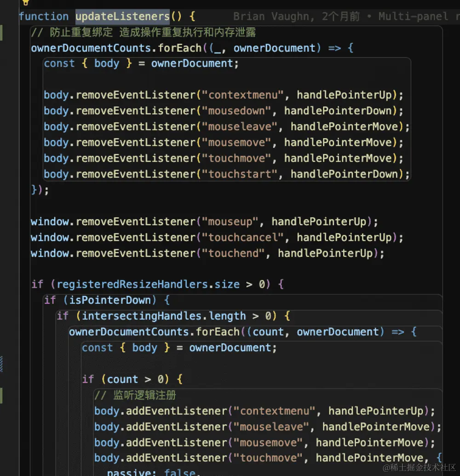The width and height of the screenshot is (460, 476).
Task: Click the passive: false option line
Action: pyautogui.click(x=153, y=472)
